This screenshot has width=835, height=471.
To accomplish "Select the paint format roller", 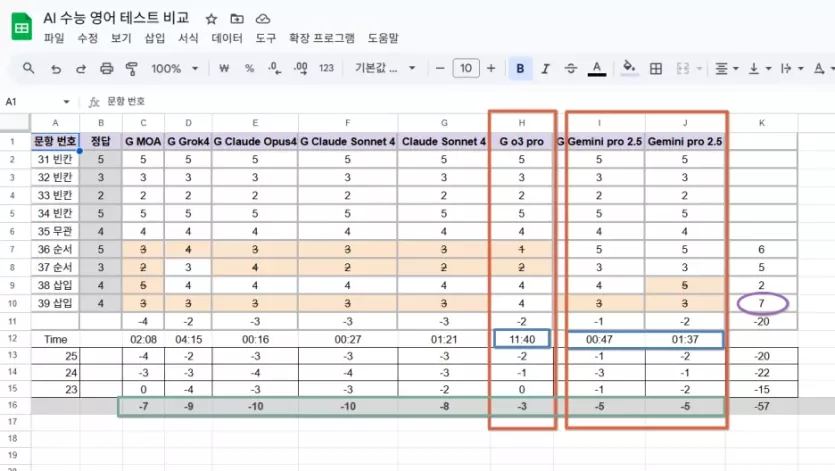I will (x=132, y=68).
